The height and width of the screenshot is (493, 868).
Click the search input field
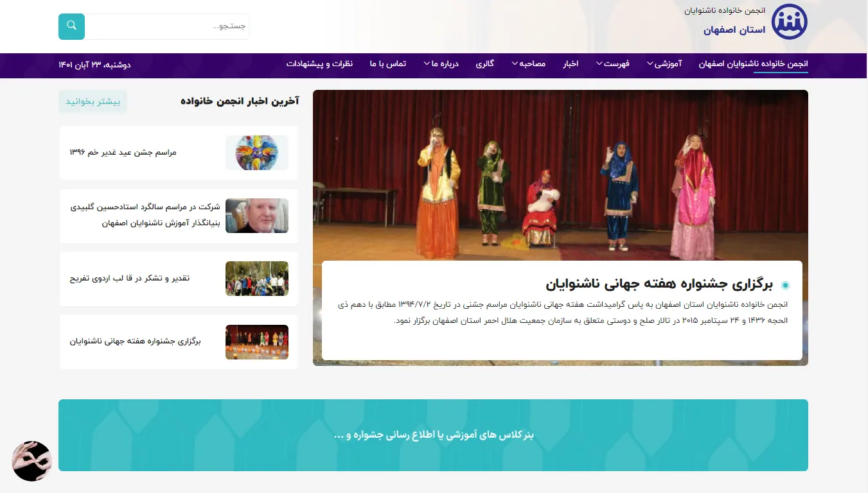167,26
